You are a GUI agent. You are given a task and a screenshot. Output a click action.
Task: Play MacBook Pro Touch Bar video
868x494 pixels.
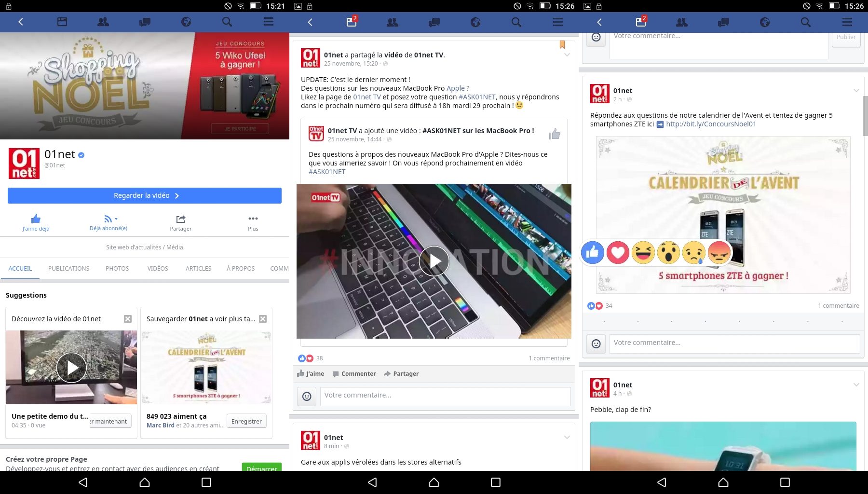434,261
